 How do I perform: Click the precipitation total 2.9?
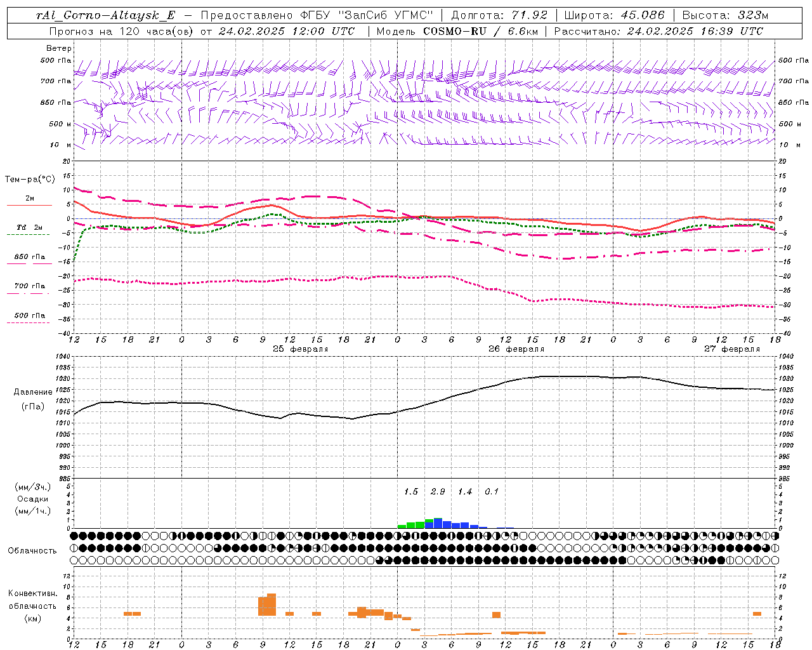(438, 492)
